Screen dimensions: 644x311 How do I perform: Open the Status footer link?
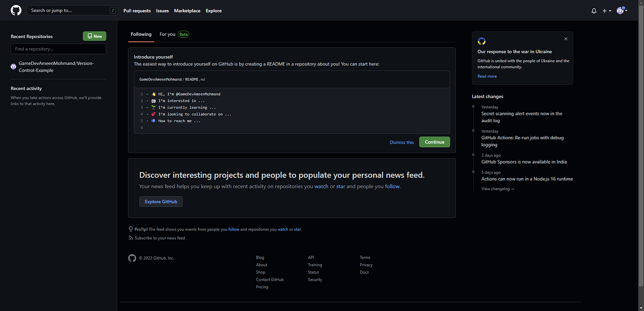[x=313, y=272]
